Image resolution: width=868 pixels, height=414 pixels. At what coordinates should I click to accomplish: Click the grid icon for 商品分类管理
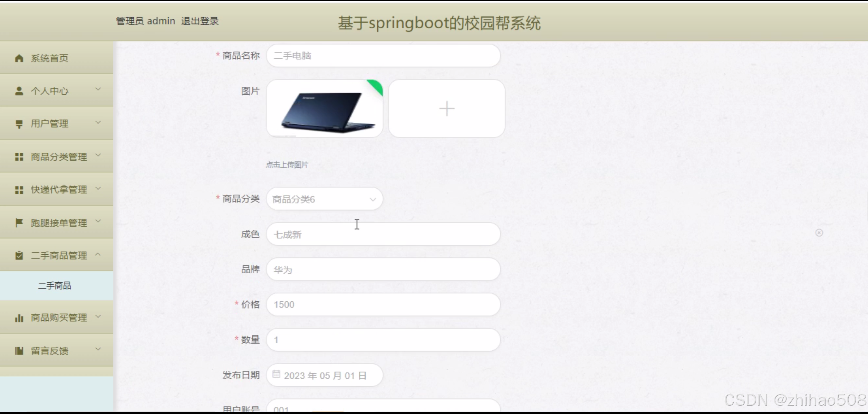click(19, 157)
